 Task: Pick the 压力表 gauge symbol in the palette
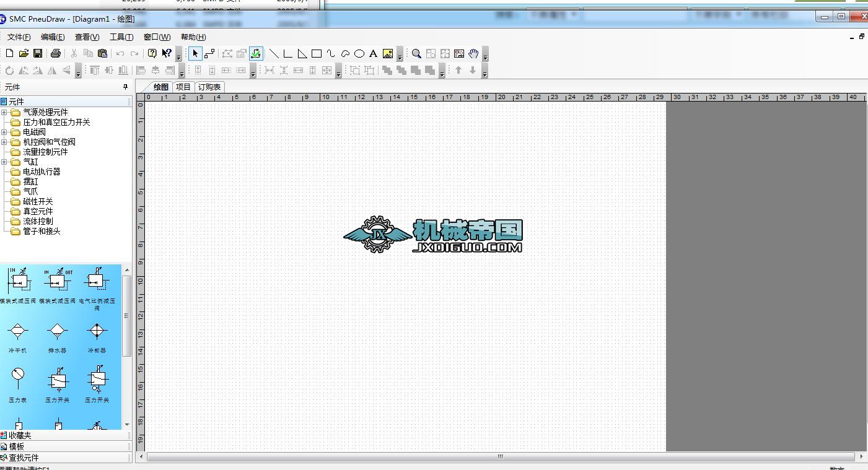tap(18, 385)
